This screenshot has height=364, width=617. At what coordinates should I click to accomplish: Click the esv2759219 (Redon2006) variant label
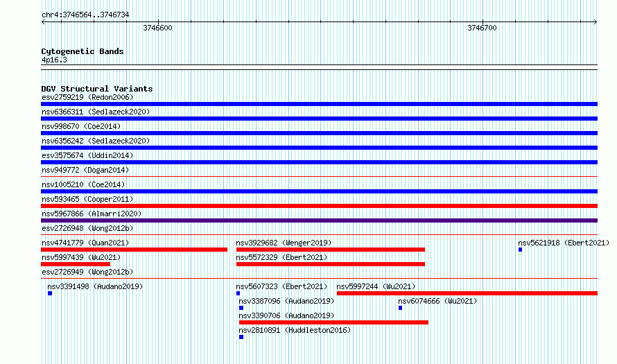pyautogui.click(x=87, y=97)
